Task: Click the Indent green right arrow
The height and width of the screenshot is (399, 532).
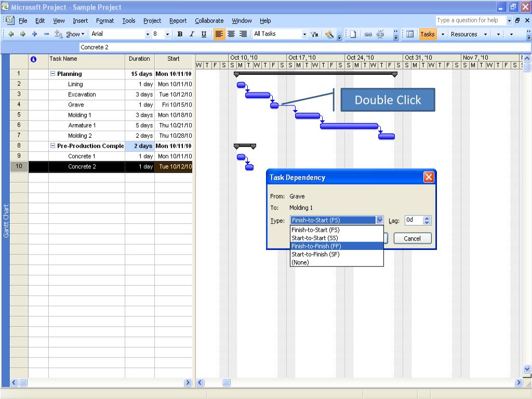Action: pyautogui.click(x=23, y=34)
